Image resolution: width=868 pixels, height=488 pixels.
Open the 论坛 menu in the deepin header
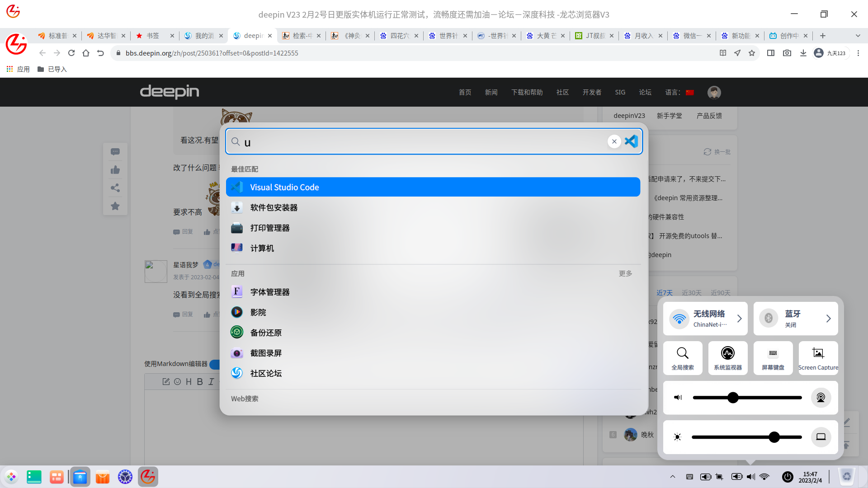[x=645, y=92]
